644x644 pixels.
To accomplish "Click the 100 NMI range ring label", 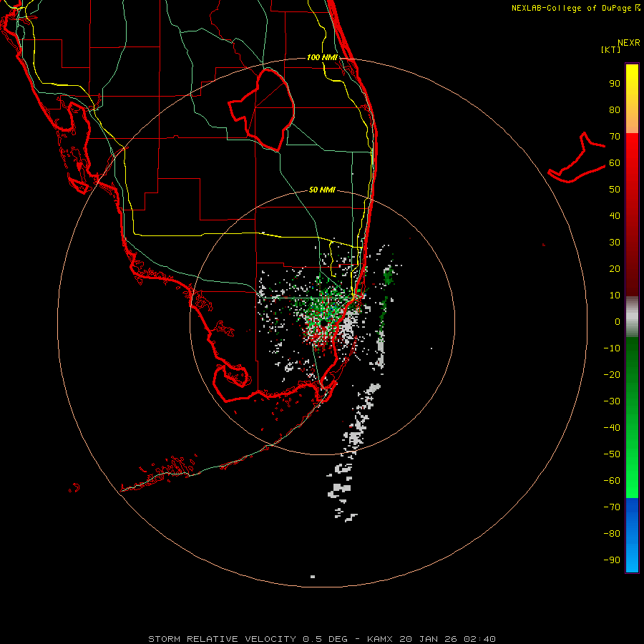I will coord(322,57).
